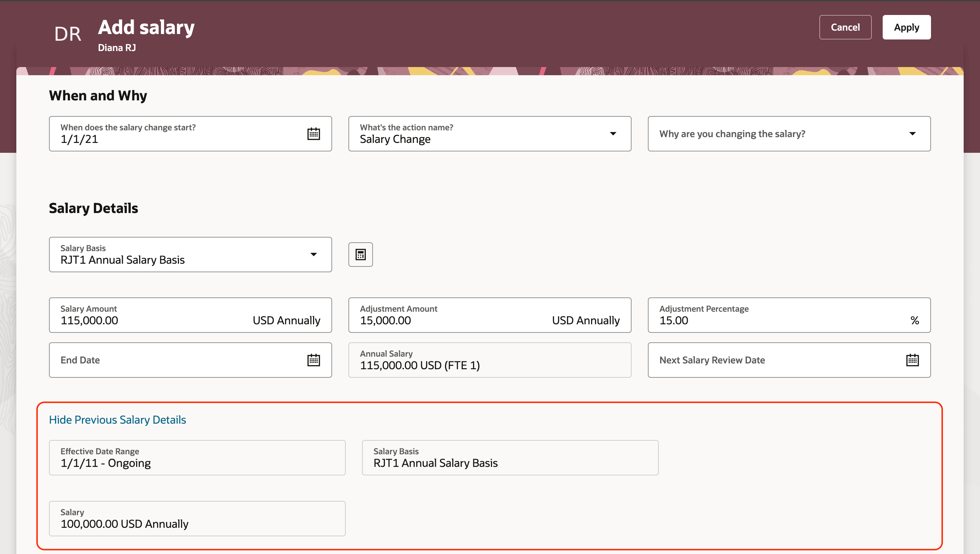
Task: Click the salary calculator icon
Action: pos(360,254)
